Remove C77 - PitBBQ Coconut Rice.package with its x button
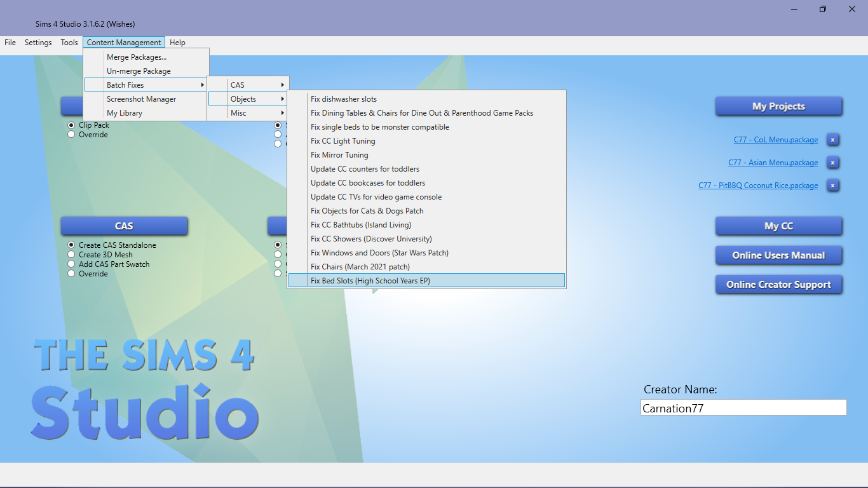 pos(833,186)
